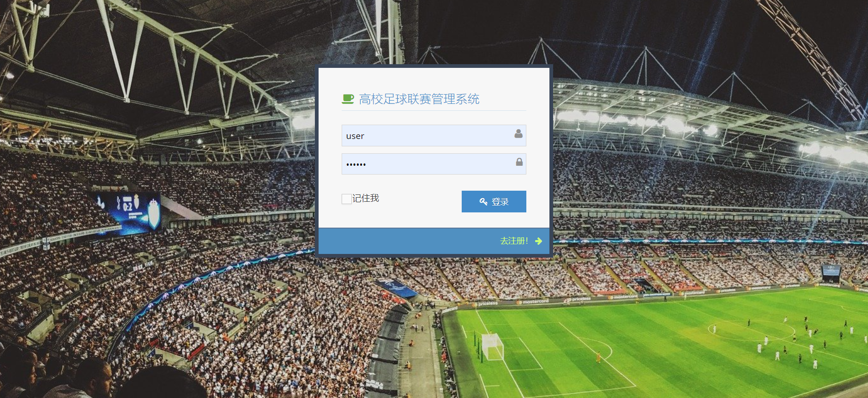Click the masked password dots
Viewport: 868px width, 398px height.
(356, 164)
